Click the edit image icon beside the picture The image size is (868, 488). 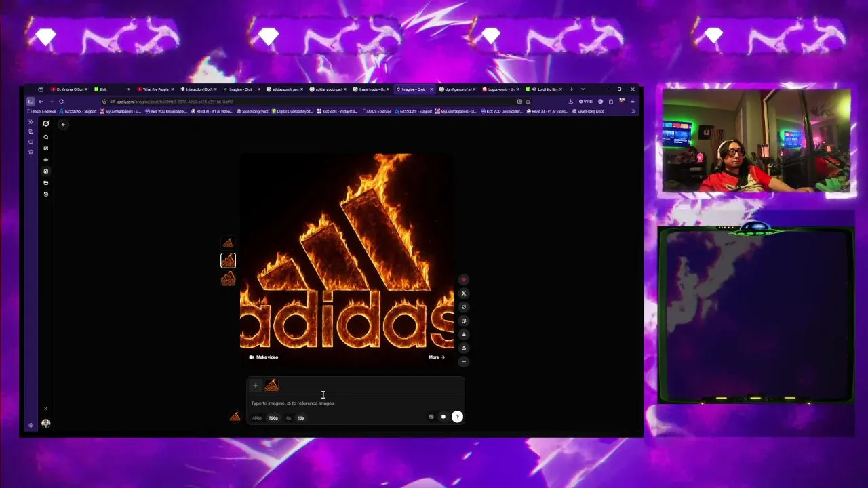[x=464, y=321]
